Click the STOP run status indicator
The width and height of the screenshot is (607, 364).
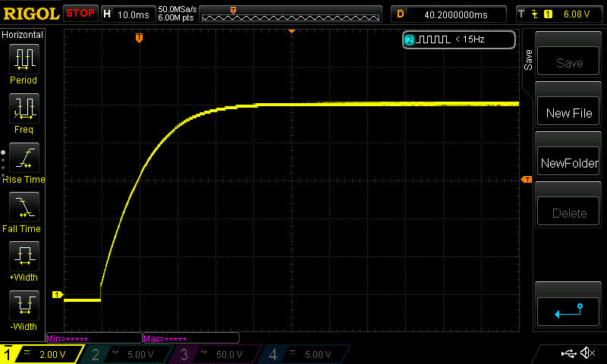(80, 14)
